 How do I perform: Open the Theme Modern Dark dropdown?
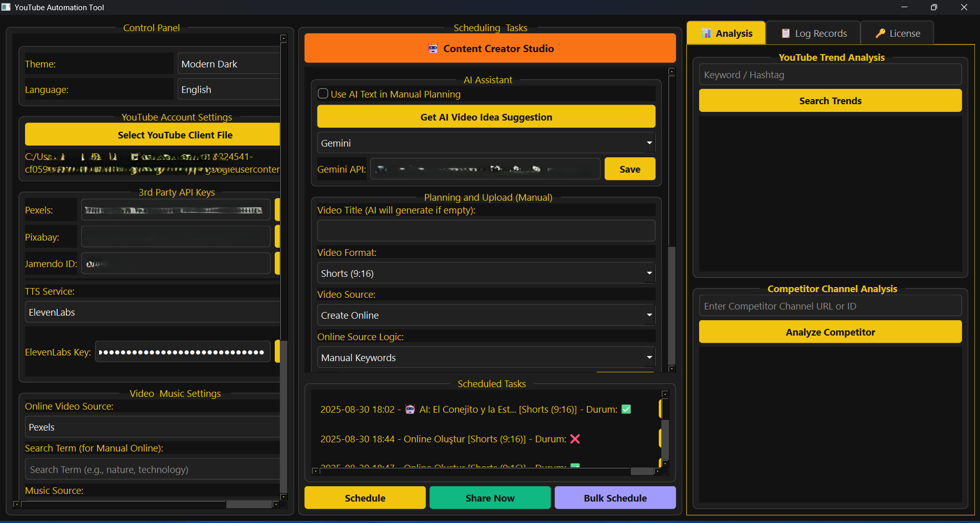[229, 64]
